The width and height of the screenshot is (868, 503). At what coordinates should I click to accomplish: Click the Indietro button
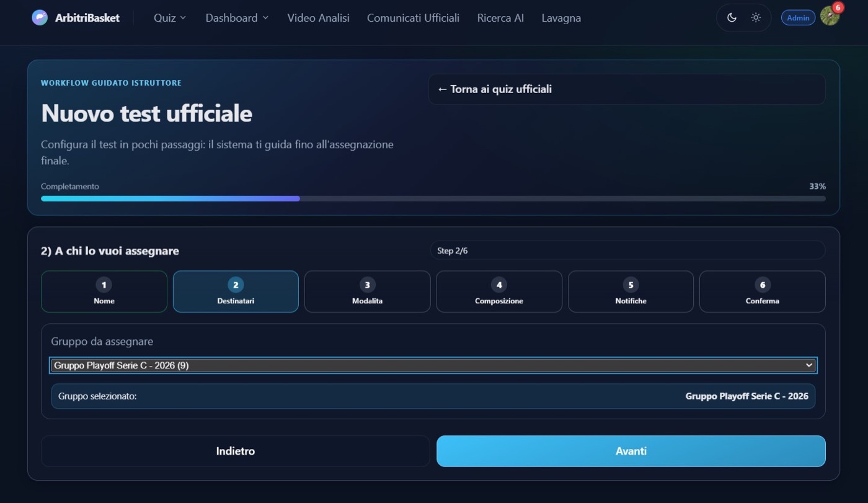(236, 451)
